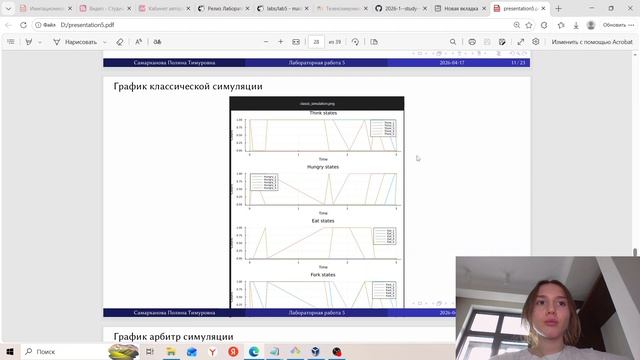Open the tab search dropdown chevron
Viewport: 640px width, 360px height.
point(8,8)
